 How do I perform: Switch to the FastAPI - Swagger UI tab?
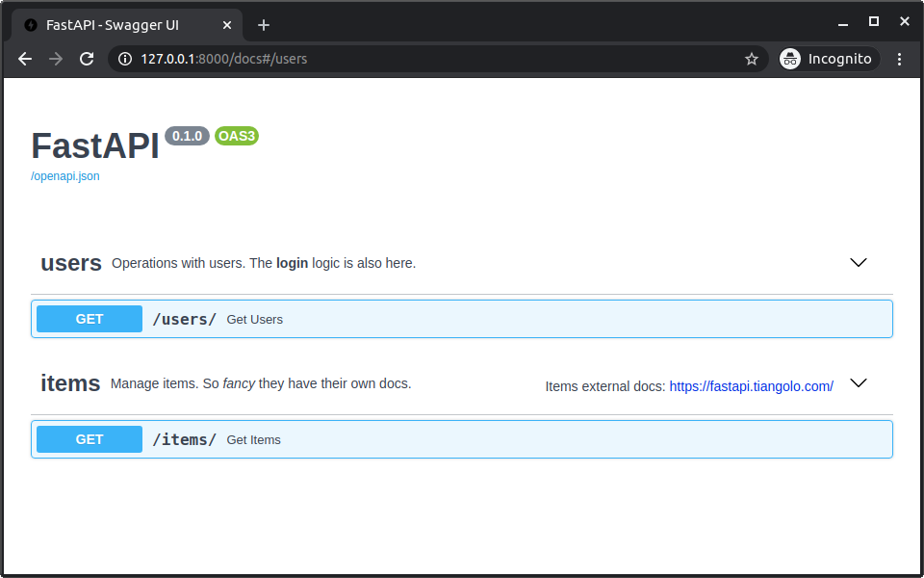pos(125,25)
